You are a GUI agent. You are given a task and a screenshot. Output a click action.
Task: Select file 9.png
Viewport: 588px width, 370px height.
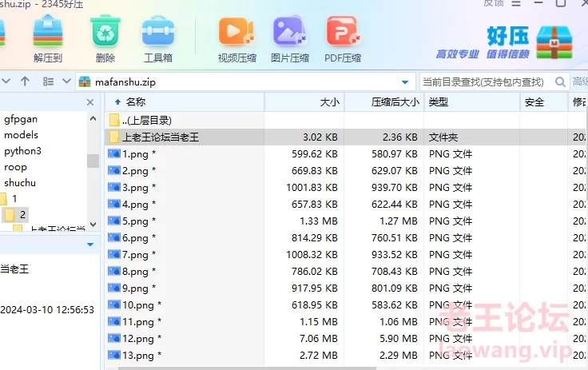pos(345,288)
